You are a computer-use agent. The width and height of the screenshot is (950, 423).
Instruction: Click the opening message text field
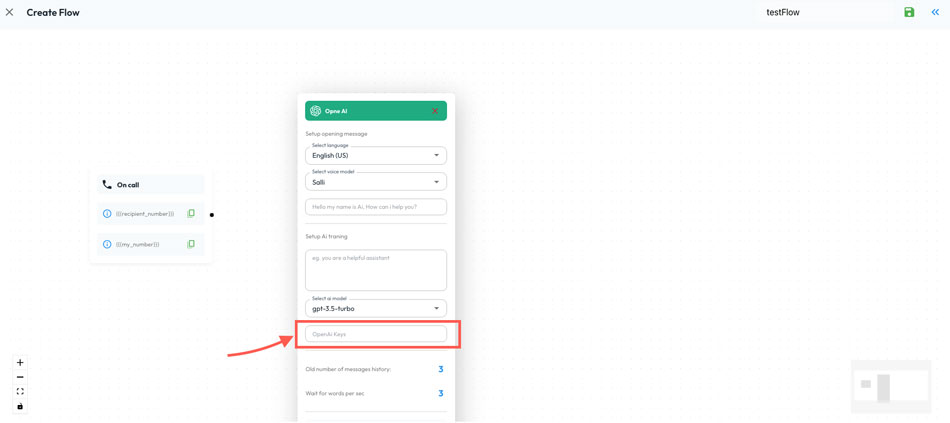(376, 207)
